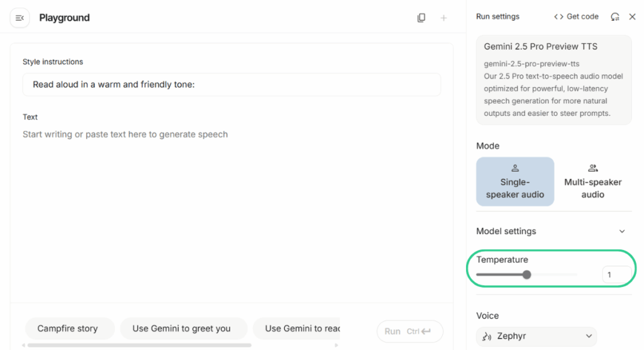The height and width of the screenshot is (350, 644).
Task: Collapse the sidebar menu icon
Action: click(x=19, y=18)
